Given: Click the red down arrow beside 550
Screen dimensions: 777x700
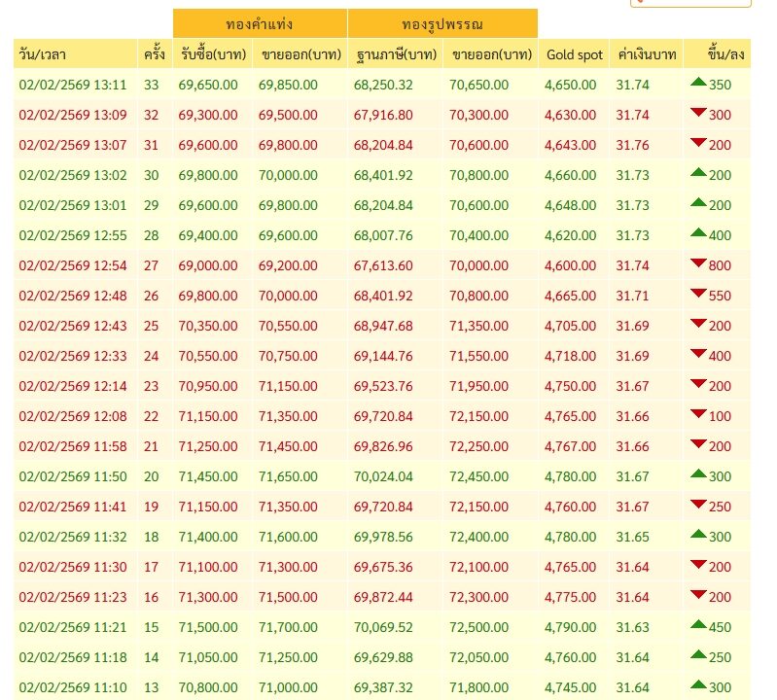Looking at the screenshot, I should click(697, 294).
